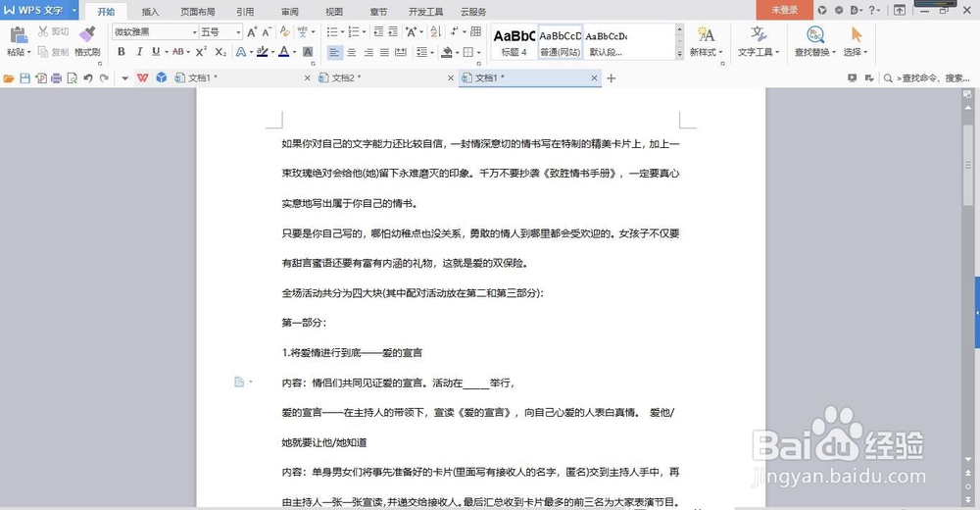Expand the styles gallery more arrow
The height and width of the screenshot is (510, 980).
(679, 55)
